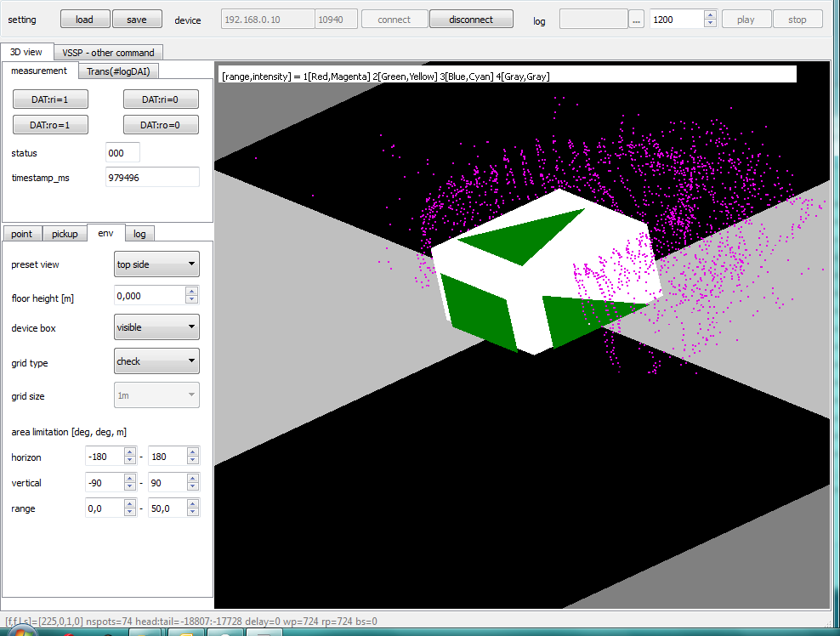Image resolution: width=840 pixels, height=636 pixels.
Task: Increase log playback speed value spinner
Action: (710, 15)
